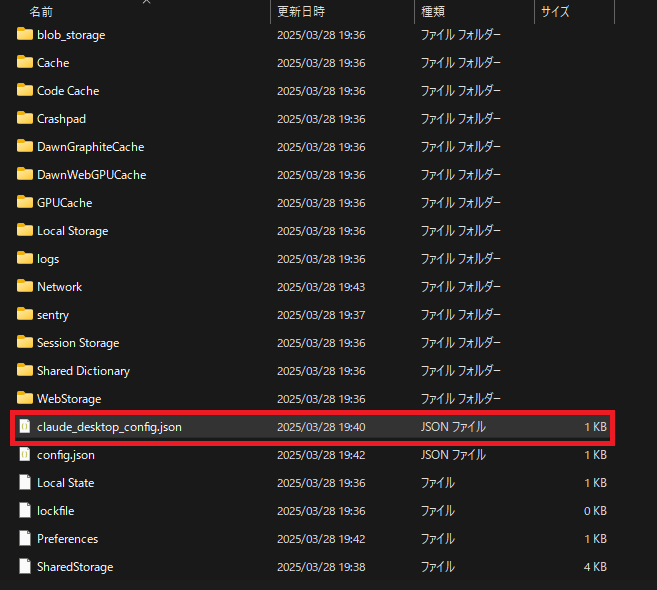Click the Code Cache folder icon
This screenshot has height=590, width=657.
coord(25,91)
